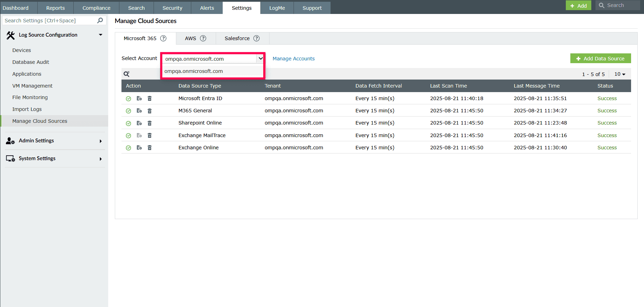Select Manage Cloud Sources in sidebar
The image size is (644, 307).
(54, 121)
